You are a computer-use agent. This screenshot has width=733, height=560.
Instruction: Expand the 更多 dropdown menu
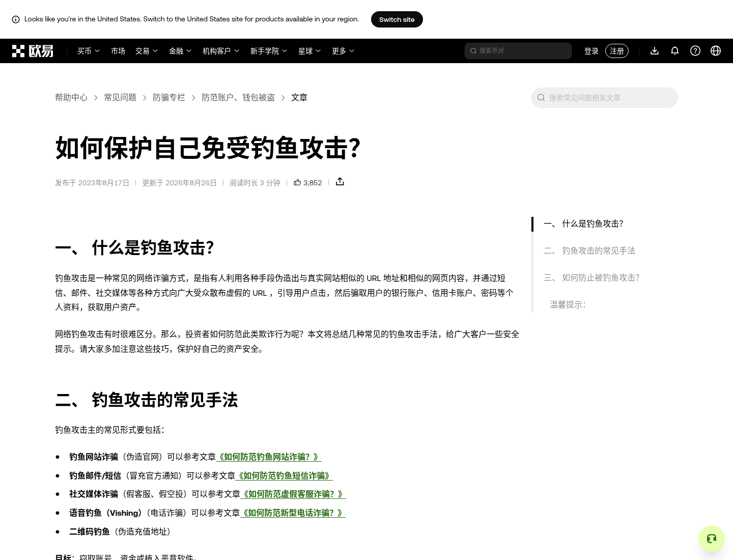click(x=343, y=51)
